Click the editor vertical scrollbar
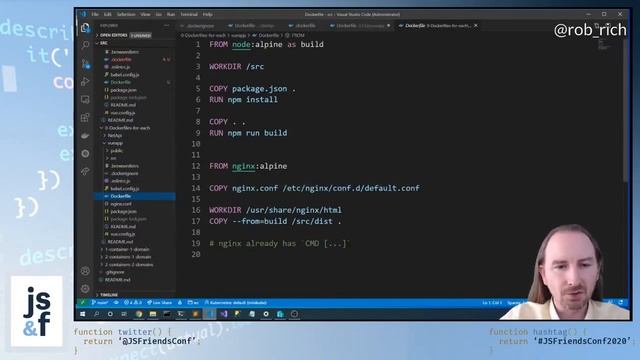Screen dimensions: 640x360 626,110
